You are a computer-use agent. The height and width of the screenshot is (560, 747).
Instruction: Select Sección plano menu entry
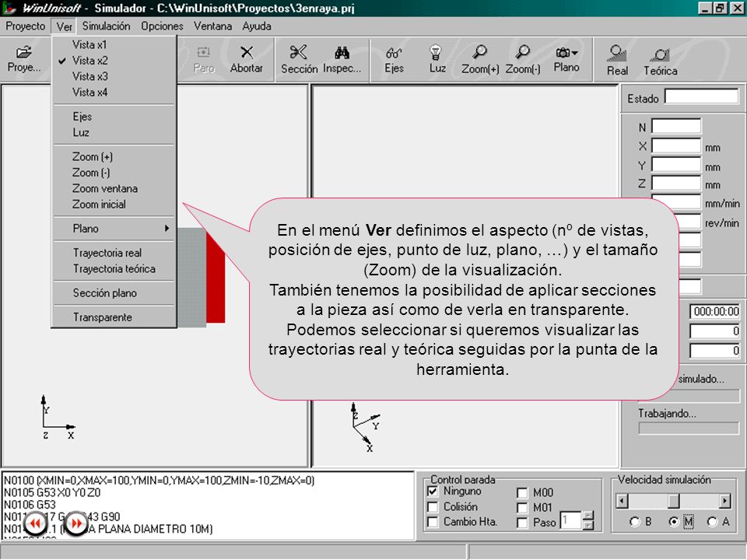(114, 293)
